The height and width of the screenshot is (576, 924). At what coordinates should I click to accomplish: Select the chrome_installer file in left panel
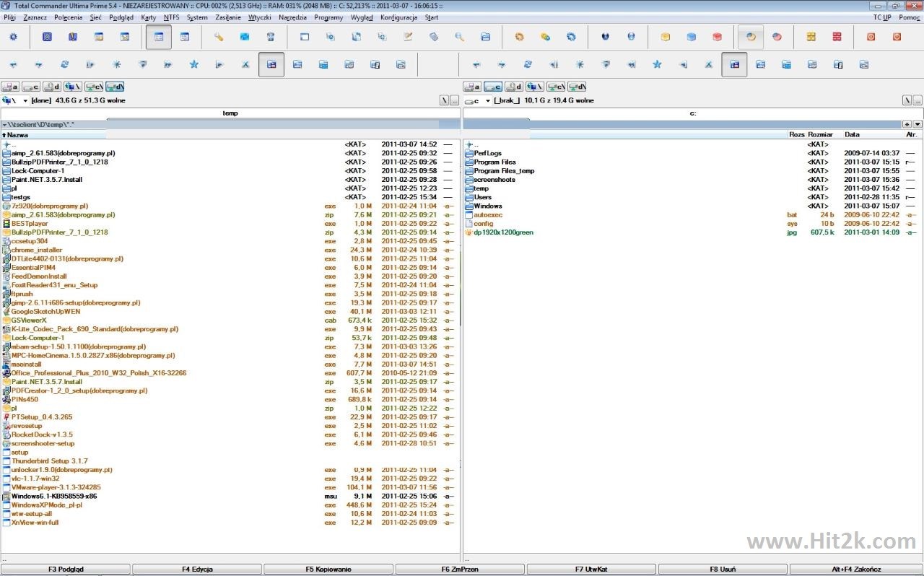(37, 250)
